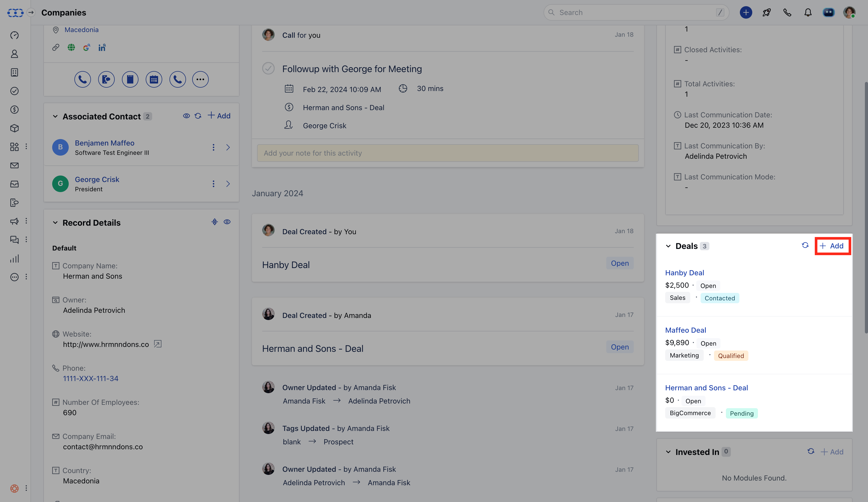The width and height of the screenshot is (868, 502).
Task: Click the blue plus quick-add button
Action: pos(746,12)
